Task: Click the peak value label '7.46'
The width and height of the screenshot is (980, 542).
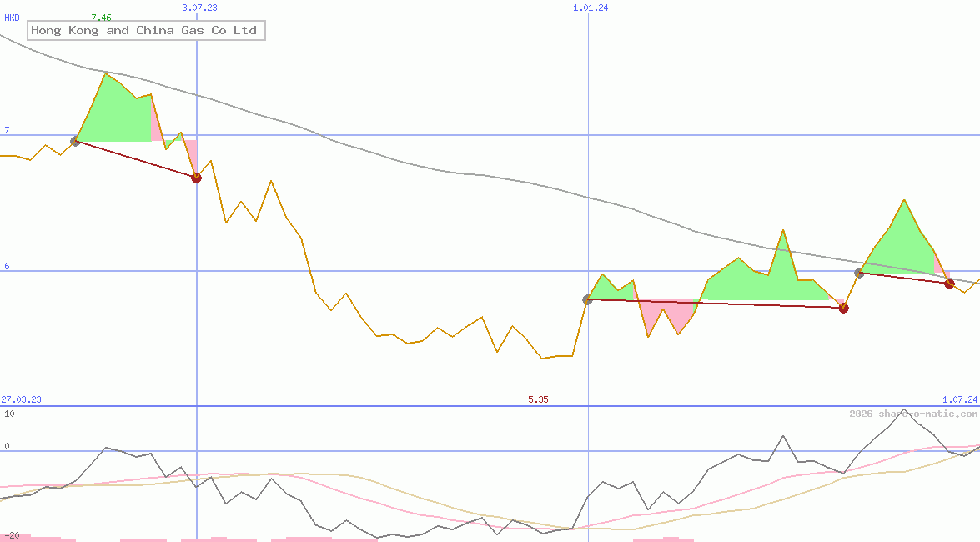Action: point(99,17)
